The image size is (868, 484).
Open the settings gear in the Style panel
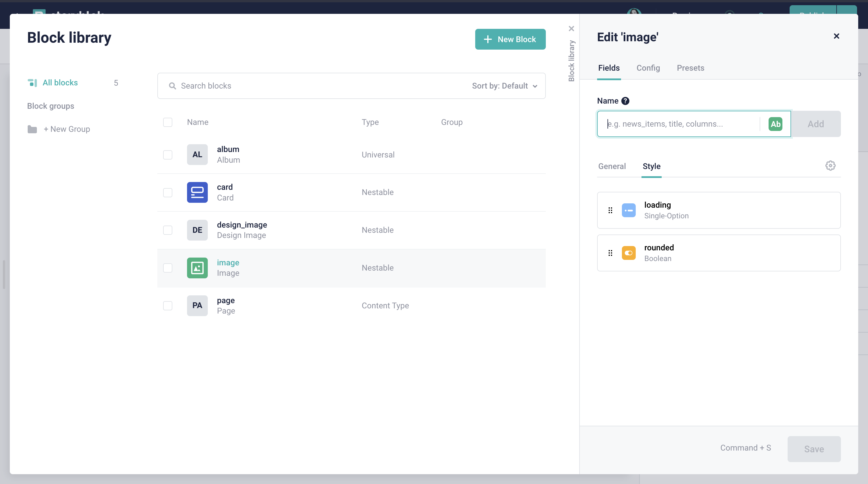pyautogui.click(x=830, y=166)
